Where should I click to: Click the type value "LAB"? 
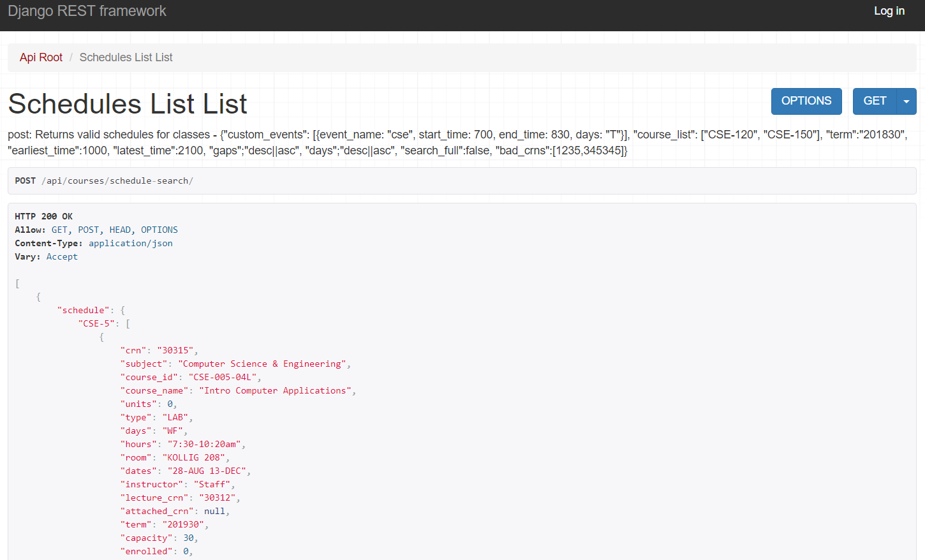[x=175, y=418]
